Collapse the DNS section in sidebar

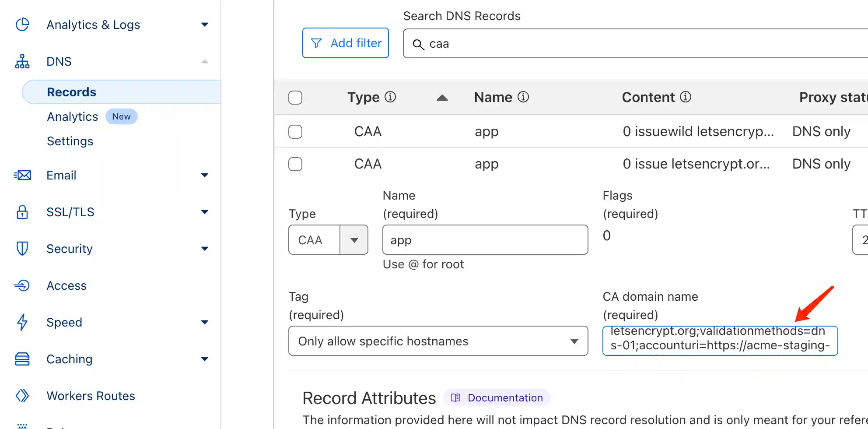[204, 62]
